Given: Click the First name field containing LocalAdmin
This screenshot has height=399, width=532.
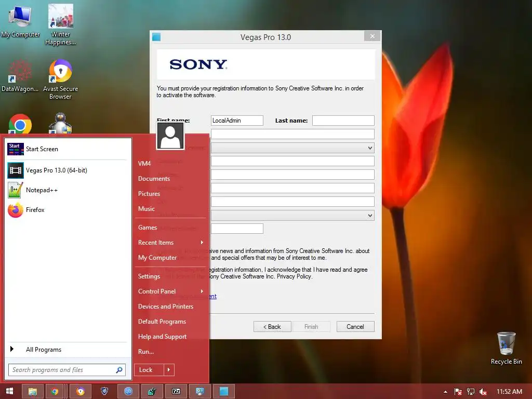Looking at the screenshot, I should pos(237,121).
